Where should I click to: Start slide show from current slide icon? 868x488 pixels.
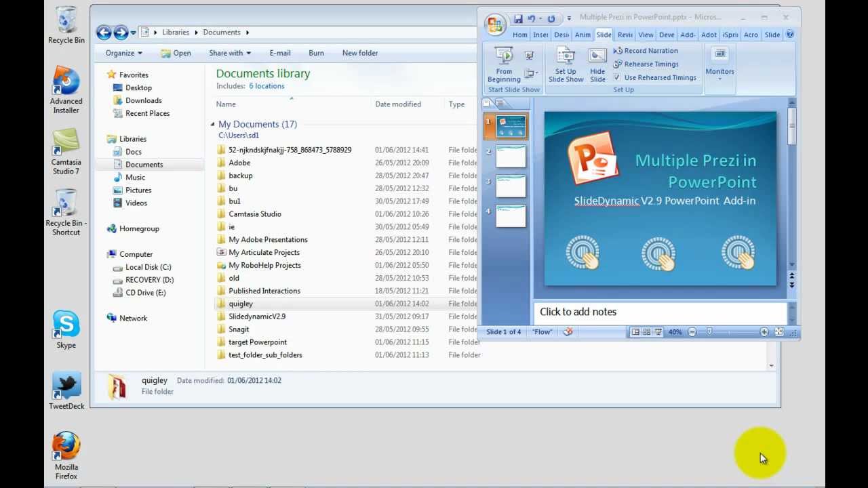(530, 56)
